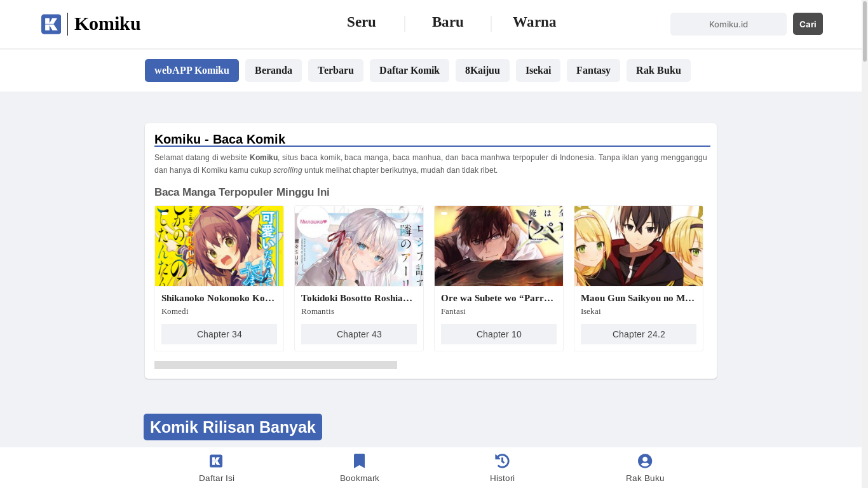The image size is (868, 488).
Task: Open 8Kaijuu menu item
Action: pos(482,71)
